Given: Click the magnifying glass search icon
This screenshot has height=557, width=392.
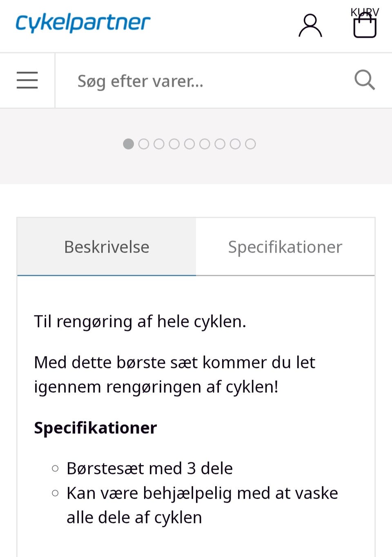Looking at the screenshot, I should click(x=365, y=80).
